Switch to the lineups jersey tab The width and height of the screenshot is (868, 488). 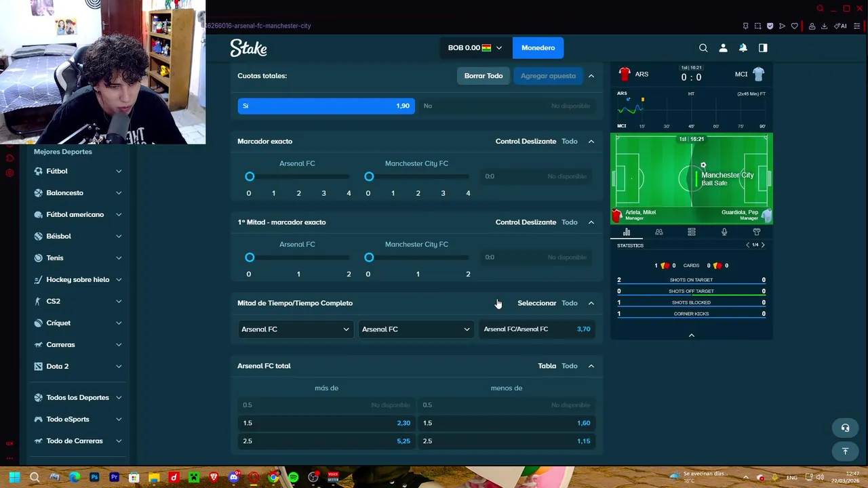757,232
